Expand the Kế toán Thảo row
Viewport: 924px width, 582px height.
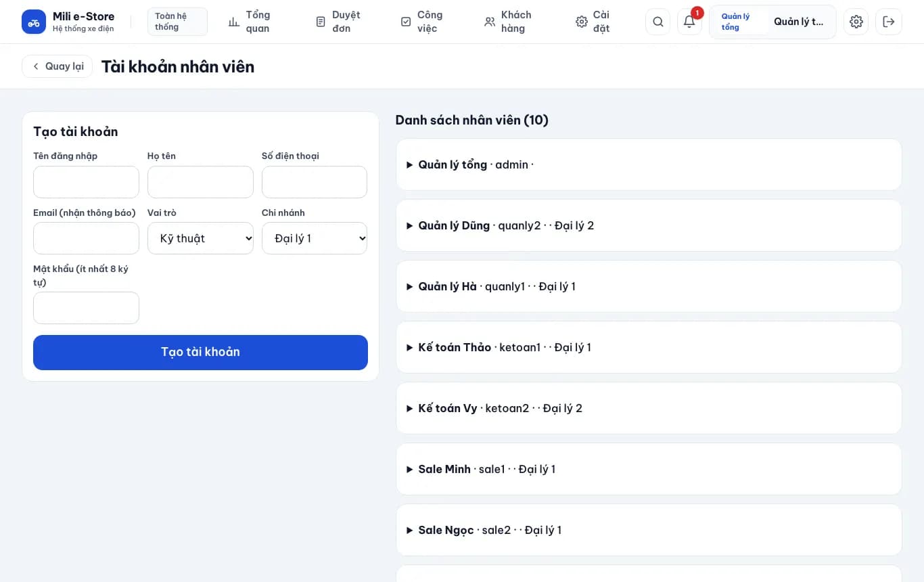[649, 347]
